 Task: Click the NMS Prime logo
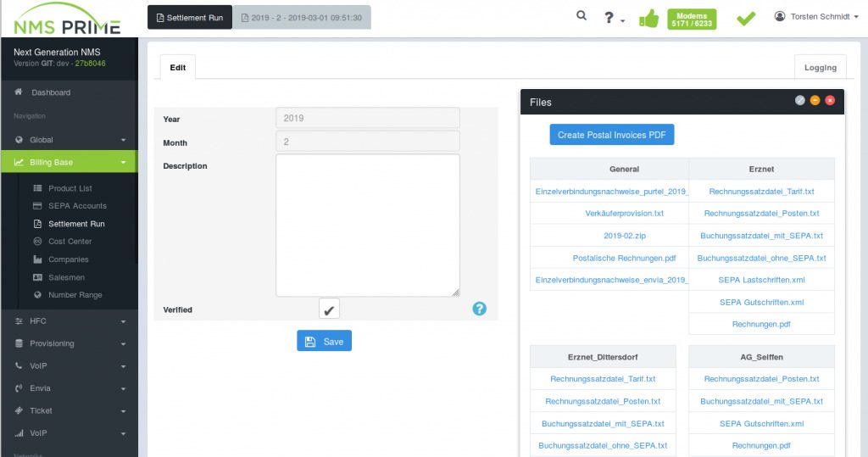point(68,19)
